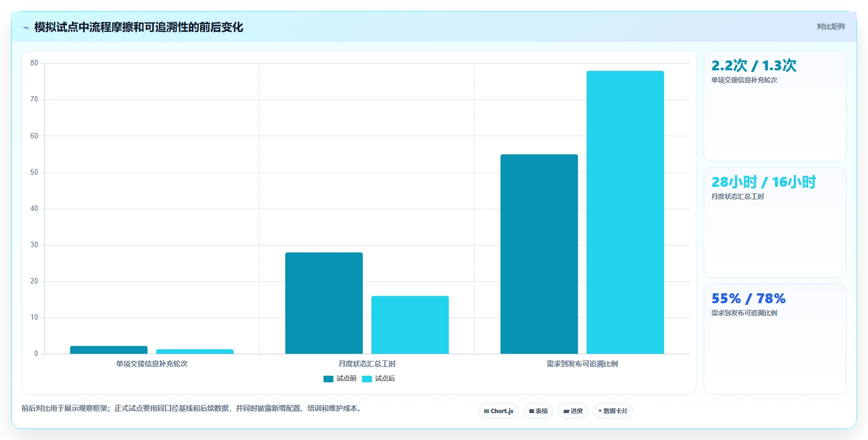Toggle the 试点后 legend entry
Viewport: 868px width, 440px height.
point(378,378)
